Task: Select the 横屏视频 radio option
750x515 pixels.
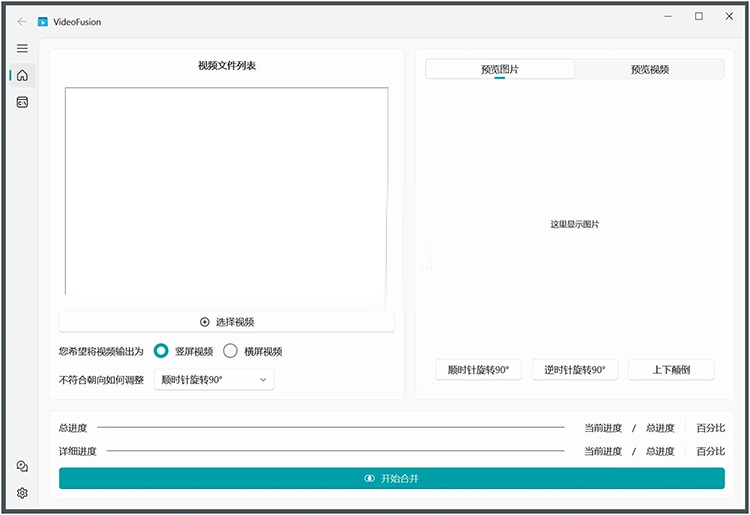Action: 230,351
